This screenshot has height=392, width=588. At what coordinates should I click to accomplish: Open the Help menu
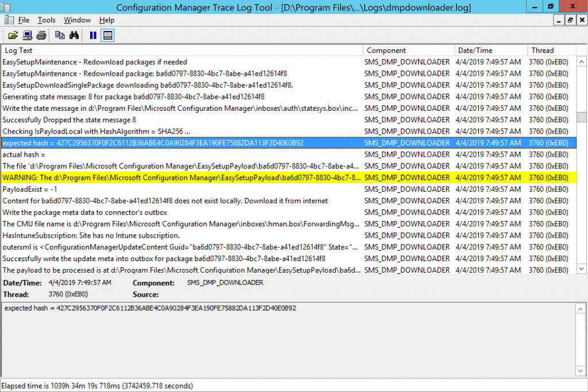(106, 20)
